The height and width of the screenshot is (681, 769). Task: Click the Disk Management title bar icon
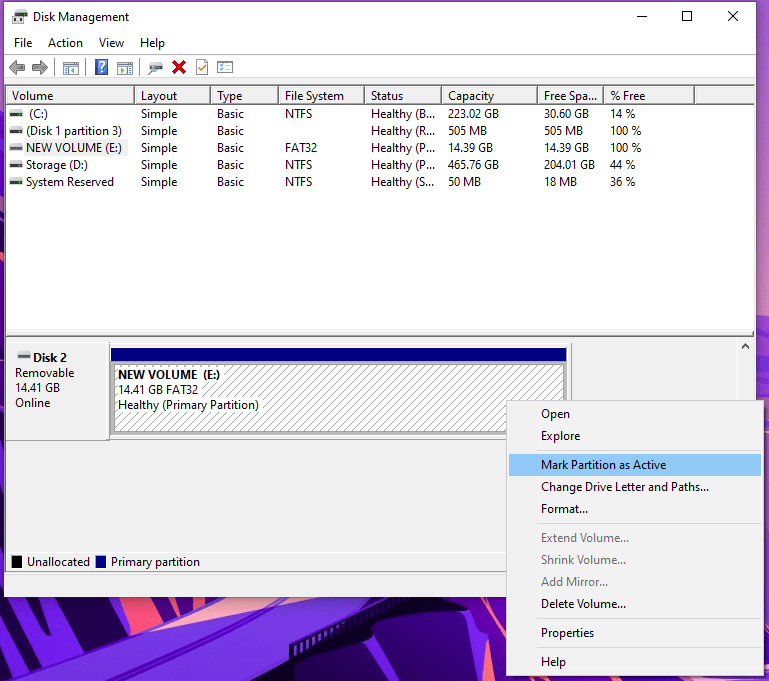pos(20,17)
